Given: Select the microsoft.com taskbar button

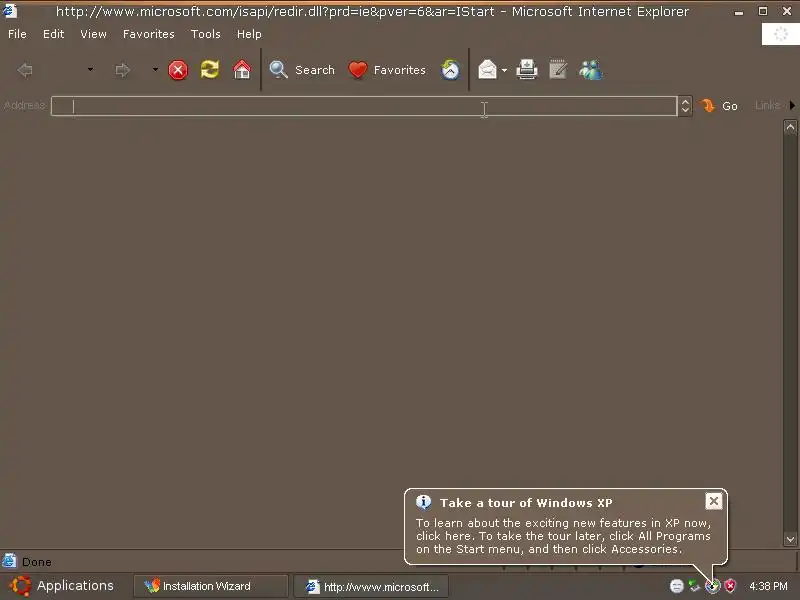Looking at the screenshot, I should click(371, 587).
